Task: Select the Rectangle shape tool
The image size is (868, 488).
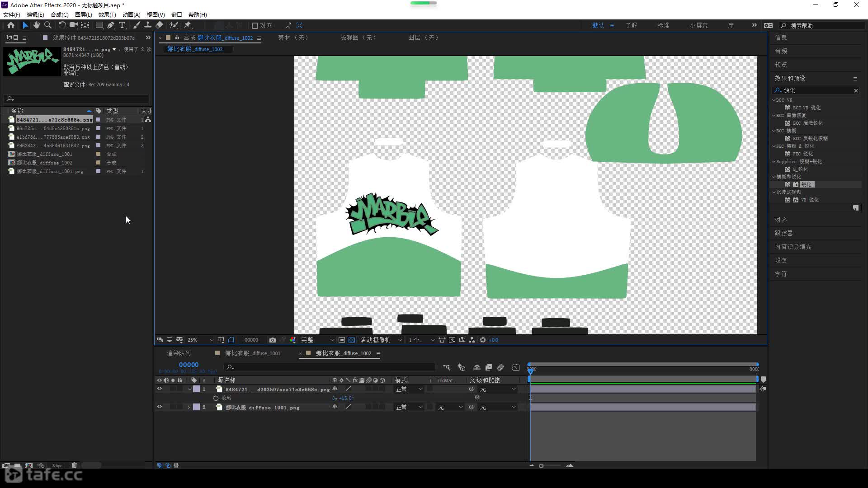Action: coord(99,25)
